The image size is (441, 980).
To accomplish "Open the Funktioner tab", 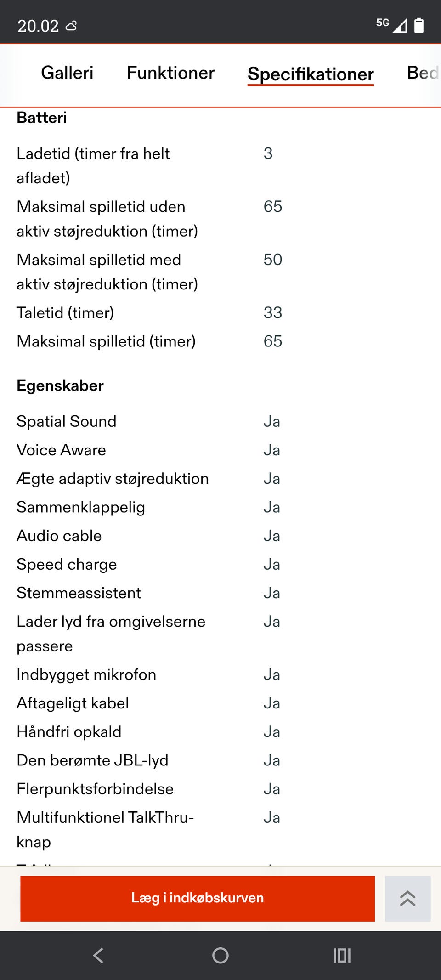I will pyautogui.click(x=170, y=73).
